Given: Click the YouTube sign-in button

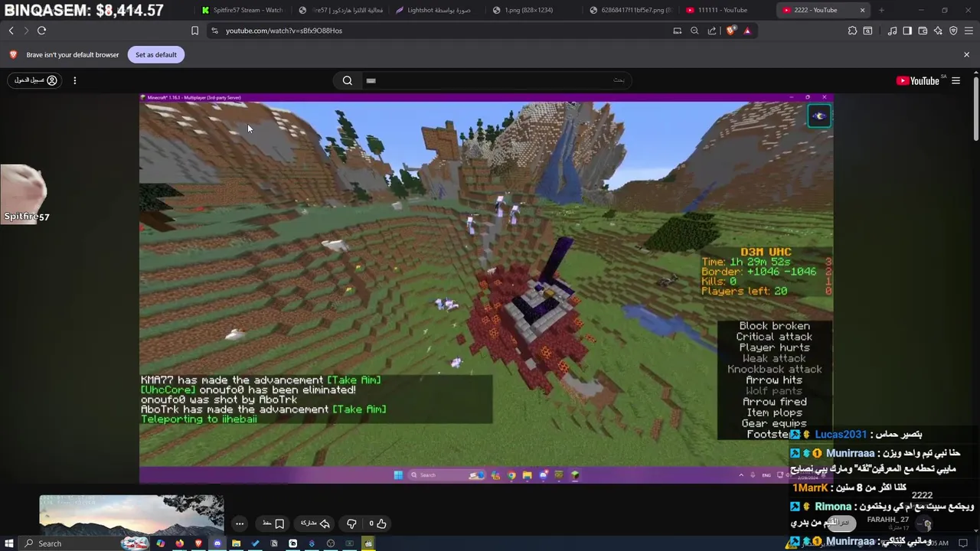Looking at the screenshot, I should [x=35, y=80].
